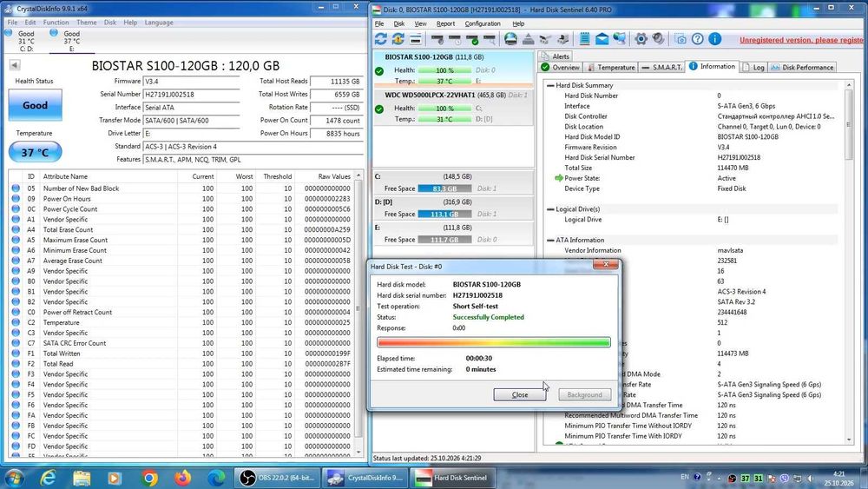Viewport: 868px width, 489px height.
Task: Click the green health check icon for WDC disk
Action: coord(379,109)
